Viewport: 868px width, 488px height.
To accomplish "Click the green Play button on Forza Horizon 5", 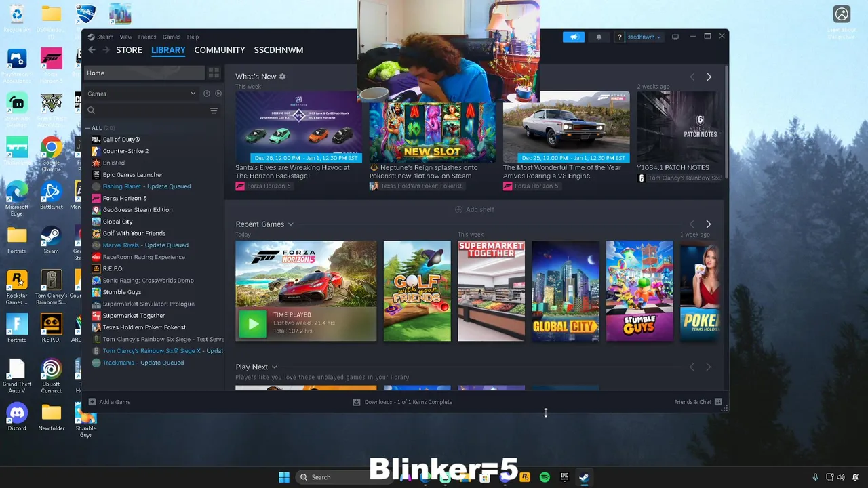I will coord(253,324).
